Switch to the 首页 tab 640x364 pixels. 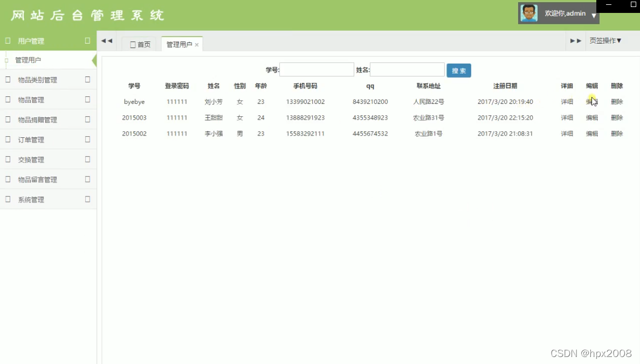click(140, 45)
